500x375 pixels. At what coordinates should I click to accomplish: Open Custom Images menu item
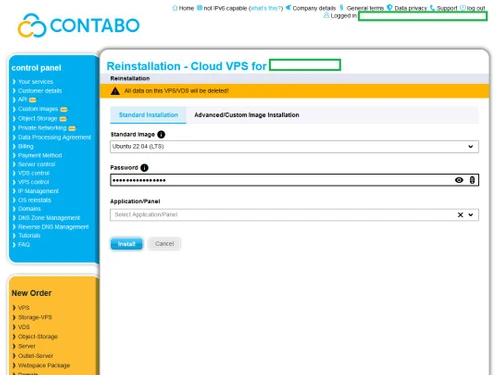38,109
